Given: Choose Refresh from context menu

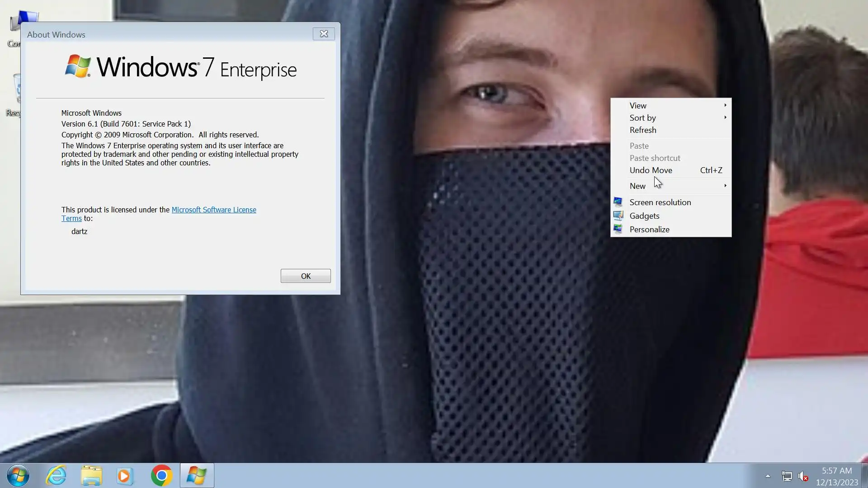Looking at the screenshot, I should 643,130.
